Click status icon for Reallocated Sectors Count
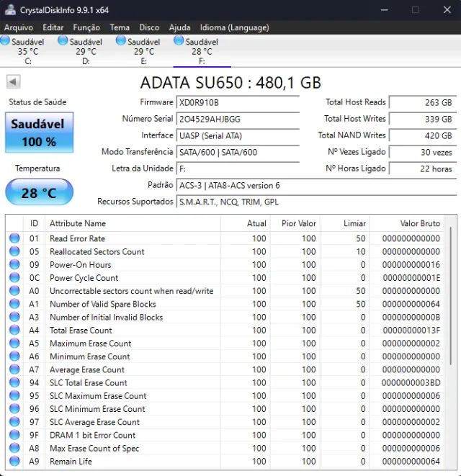The width and height of the screenshot is (461, 476). pyautogui.click(x=14, y=251)
